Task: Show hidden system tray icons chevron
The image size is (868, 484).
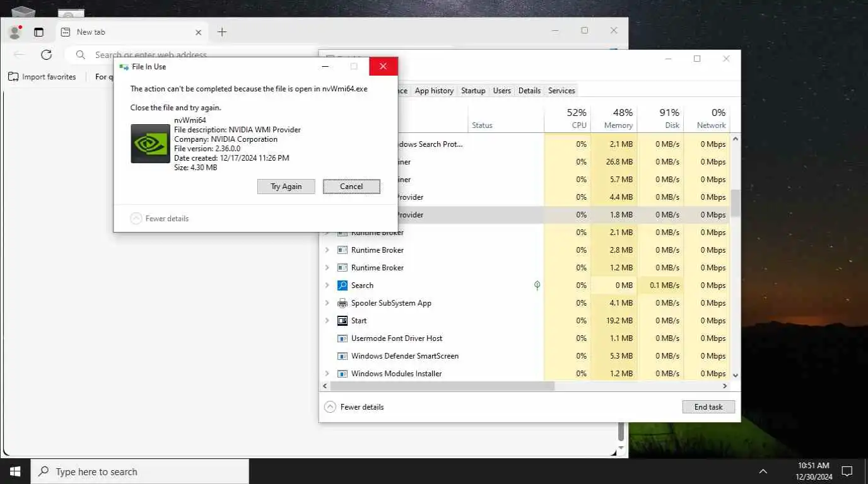Action: coord(763,471)
